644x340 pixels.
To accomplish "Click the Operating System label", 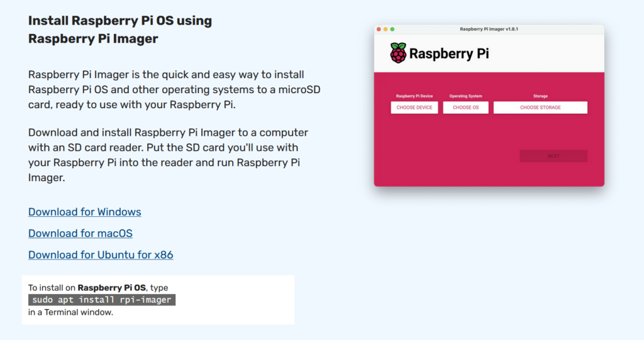I will (x=465, y=96).
